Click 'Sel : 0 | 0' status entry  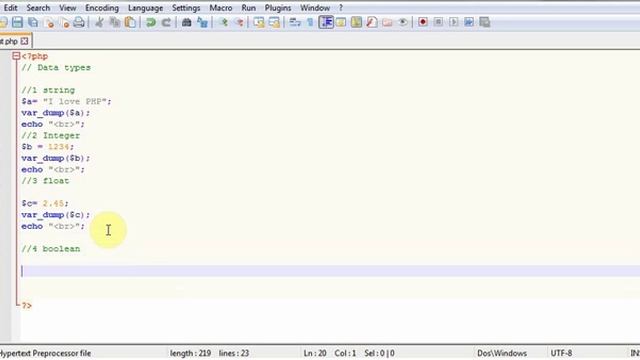coord(379,353)
